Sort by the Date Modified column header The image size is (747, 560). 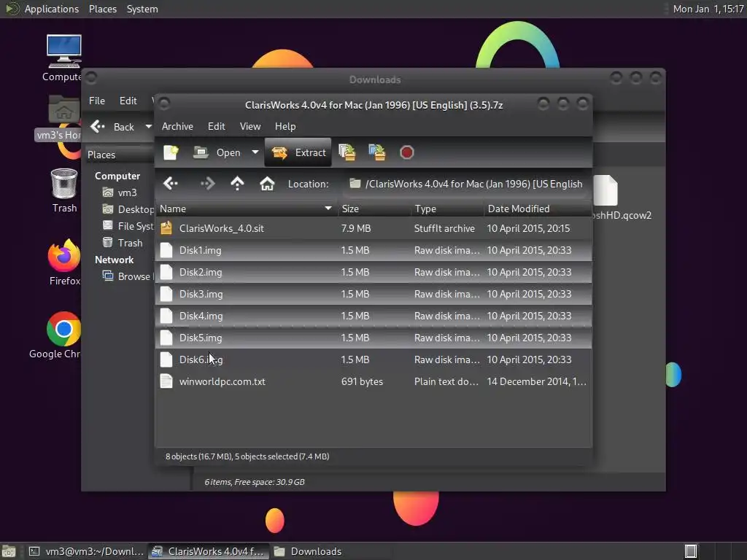[x=538, y=209]
